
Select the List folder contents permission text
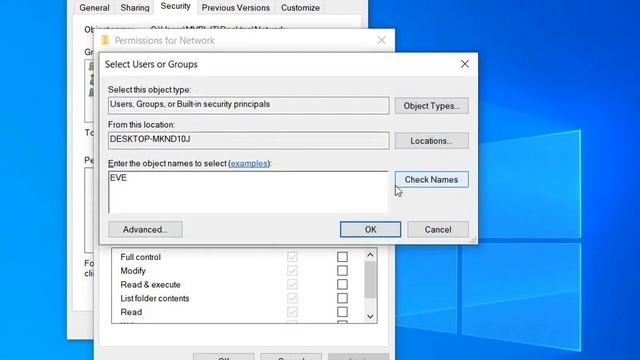pyautogui.click(x=155, y=298)
